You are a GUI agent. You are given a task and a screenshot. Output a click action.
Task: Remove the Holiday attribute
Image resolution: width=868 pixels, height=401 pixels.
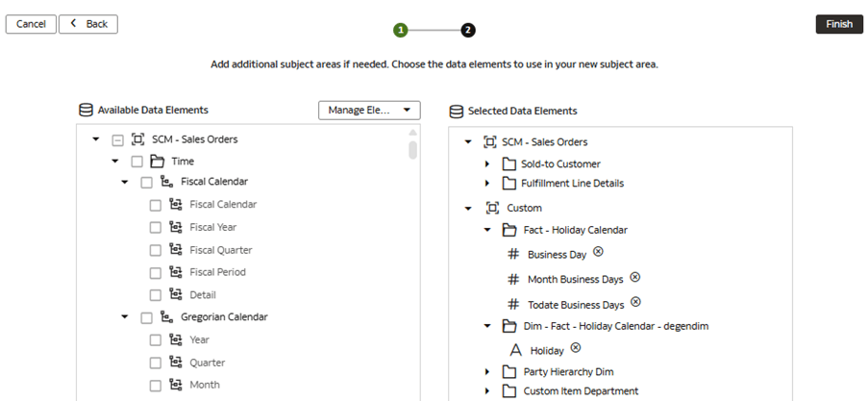[576, 348]
